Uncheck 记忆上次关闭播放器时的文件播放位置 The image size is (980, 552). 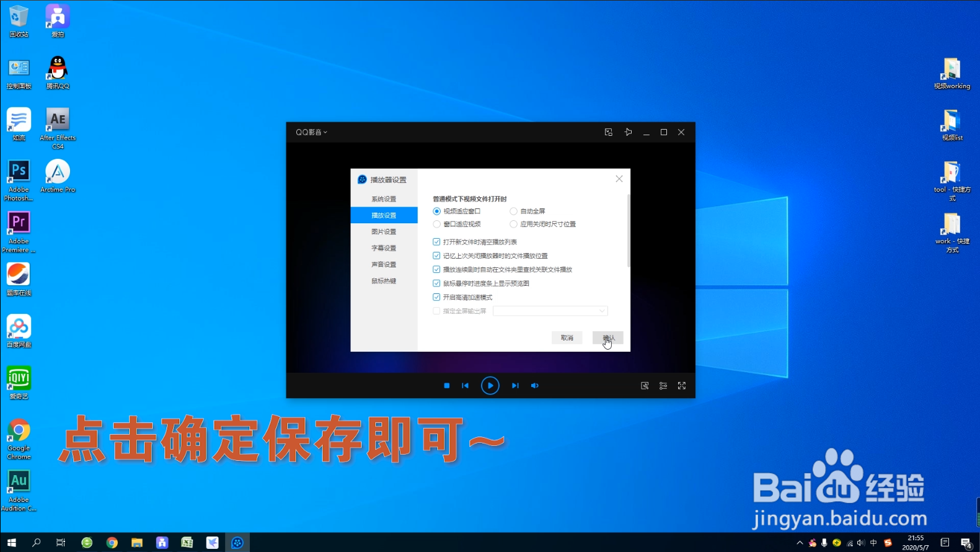point(436,256)
